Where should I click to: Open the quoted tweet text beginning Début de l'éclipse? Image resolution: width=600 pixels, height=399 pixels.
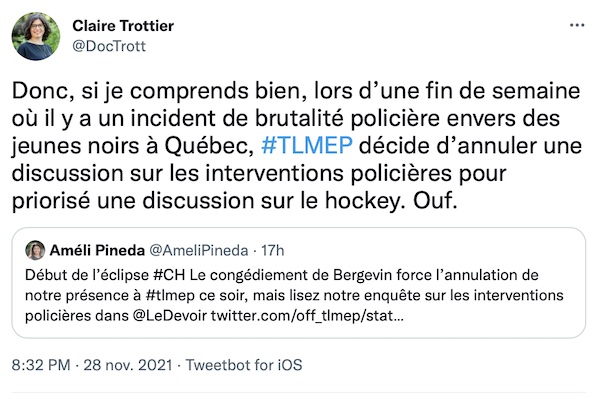294,295
